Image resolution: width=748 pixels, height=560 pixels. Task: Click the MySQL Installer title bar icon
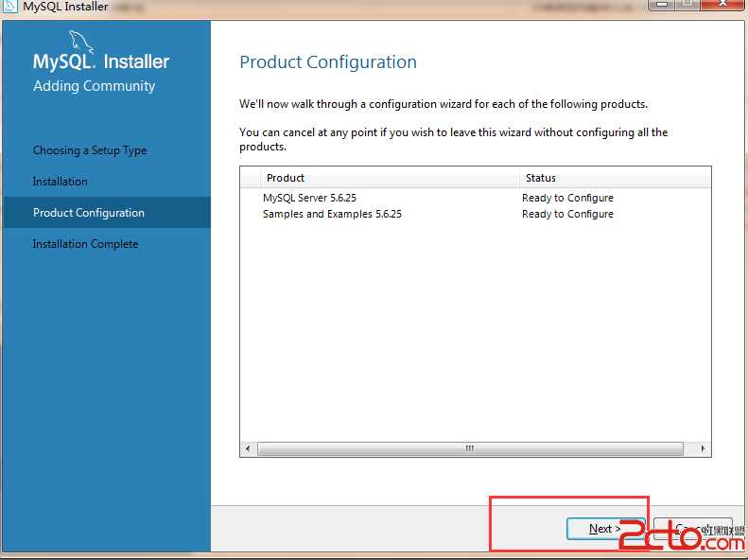pyautogui.click(x=9, y=7)
